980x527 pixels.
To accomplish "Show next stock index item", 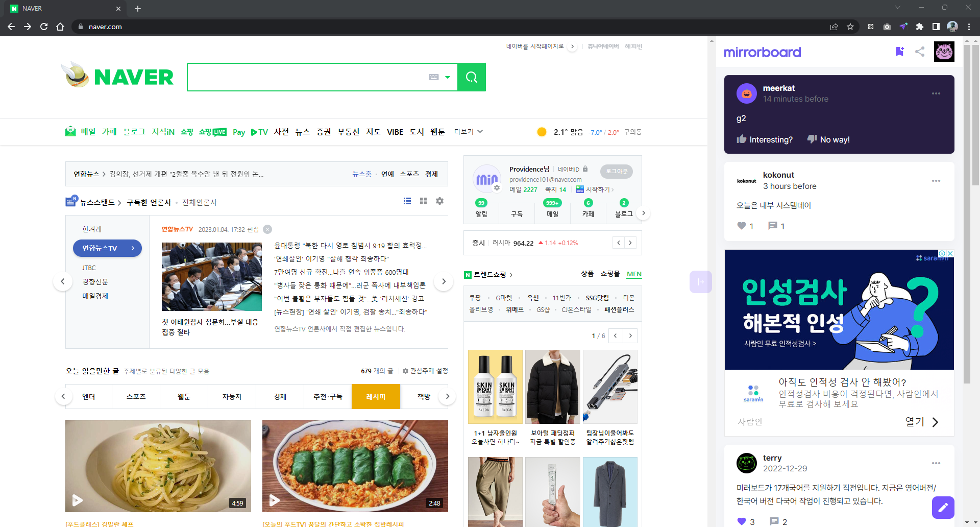I will [630, 243].
